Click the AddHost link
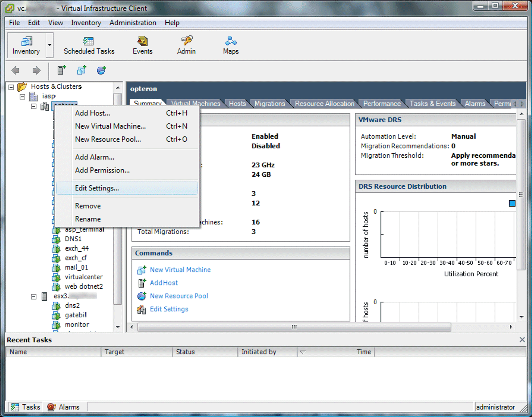 click(x=164, y=283)
